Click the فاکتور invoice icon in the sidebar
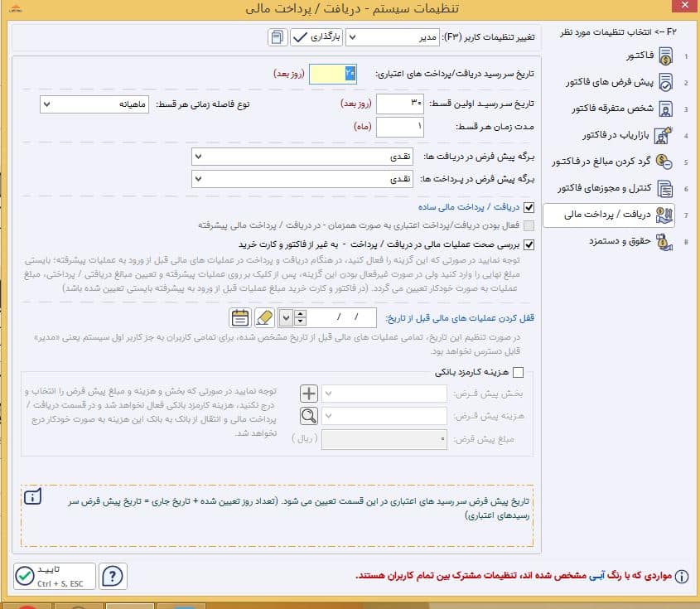 [x=666, y=56]
